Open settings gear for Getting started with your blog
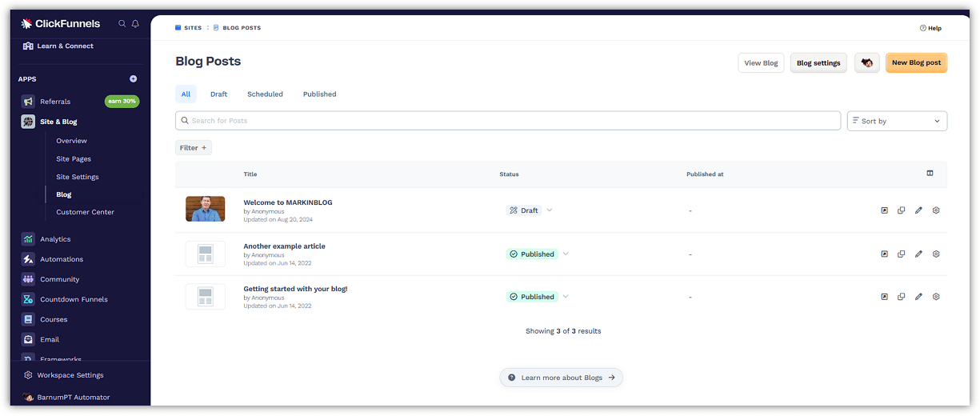 pyautogui.click(x=936, y=297)
